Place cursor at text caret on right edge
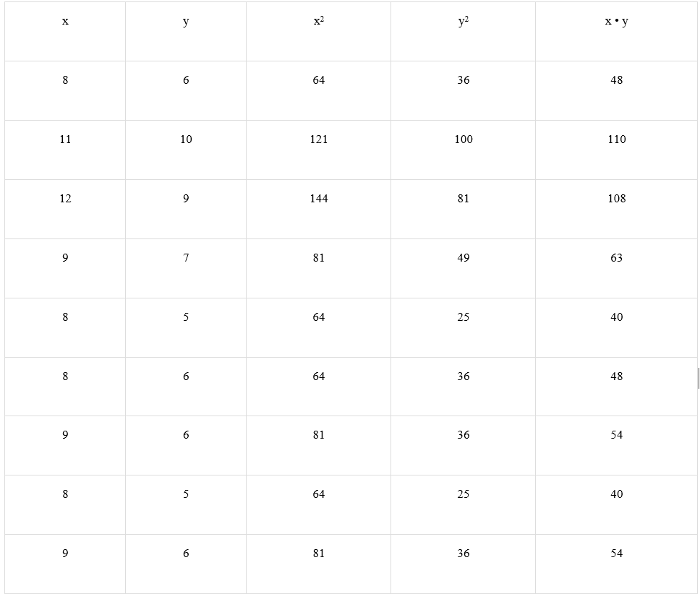 [699, 378]
